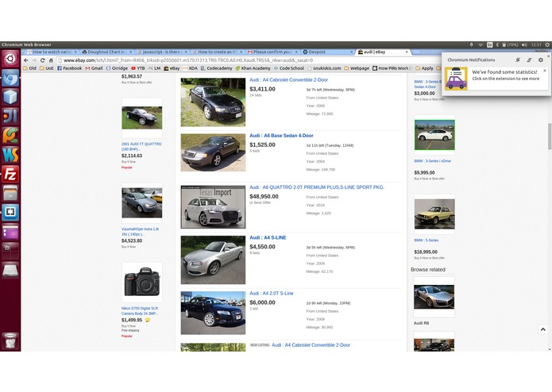Launch WebStorm (WS) from the dock
This screenshot has width=552, height=392.
tap(10, 155)
